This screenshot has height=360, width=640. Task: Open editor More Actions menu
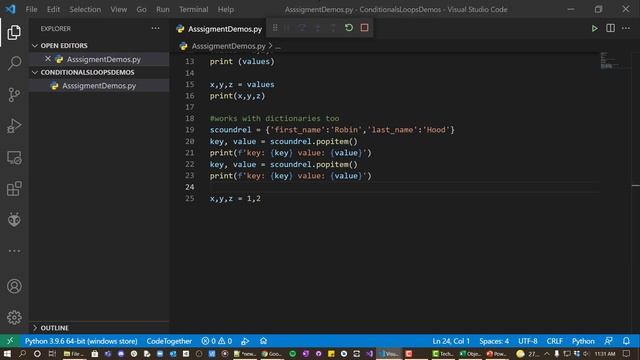pos(626,28)
